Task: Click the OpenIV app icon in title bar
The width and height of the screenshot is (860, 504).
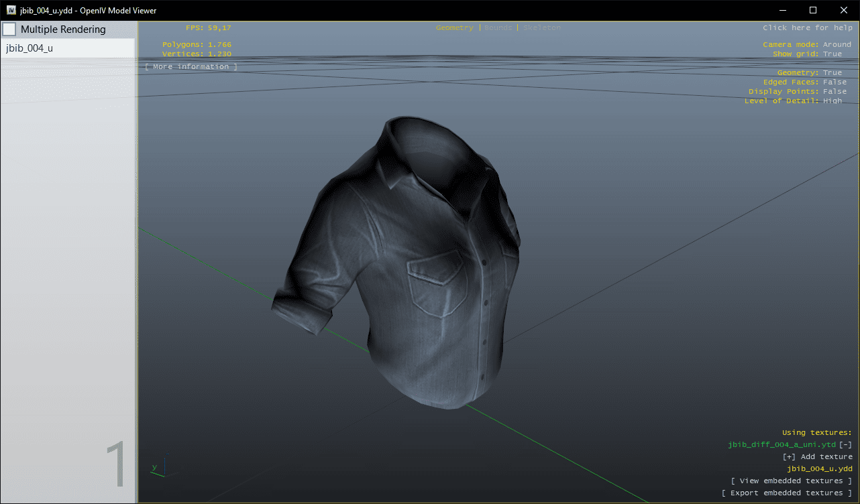Action: 11,10
